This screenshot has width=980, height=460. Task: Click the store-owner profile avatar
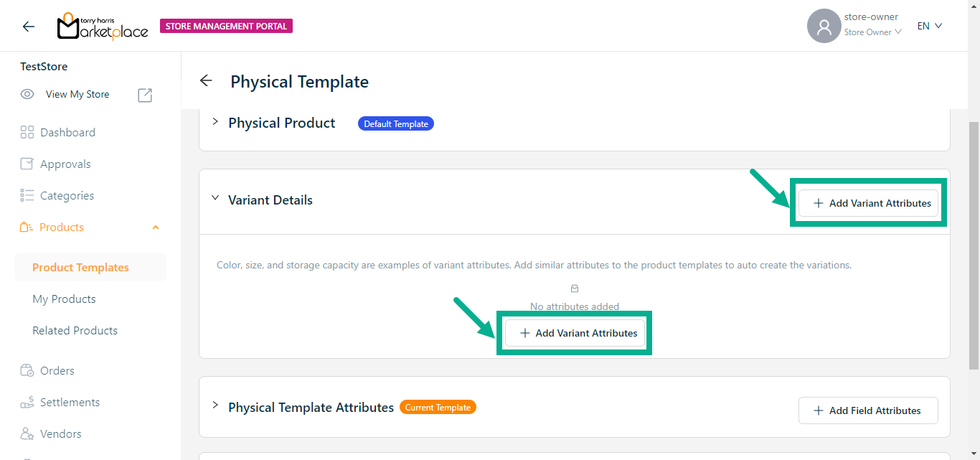pos(824,27)
